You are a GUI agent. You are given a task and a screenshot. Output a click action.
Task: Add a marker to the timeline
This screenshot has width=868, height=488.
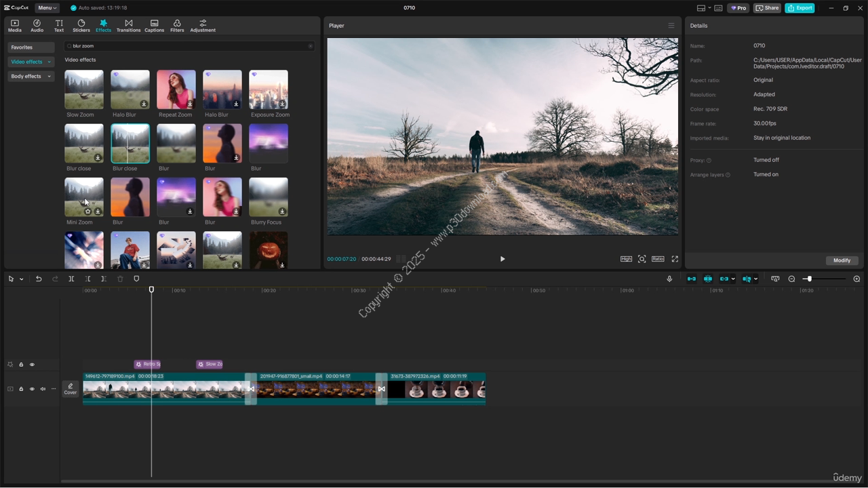coord(136,279)
